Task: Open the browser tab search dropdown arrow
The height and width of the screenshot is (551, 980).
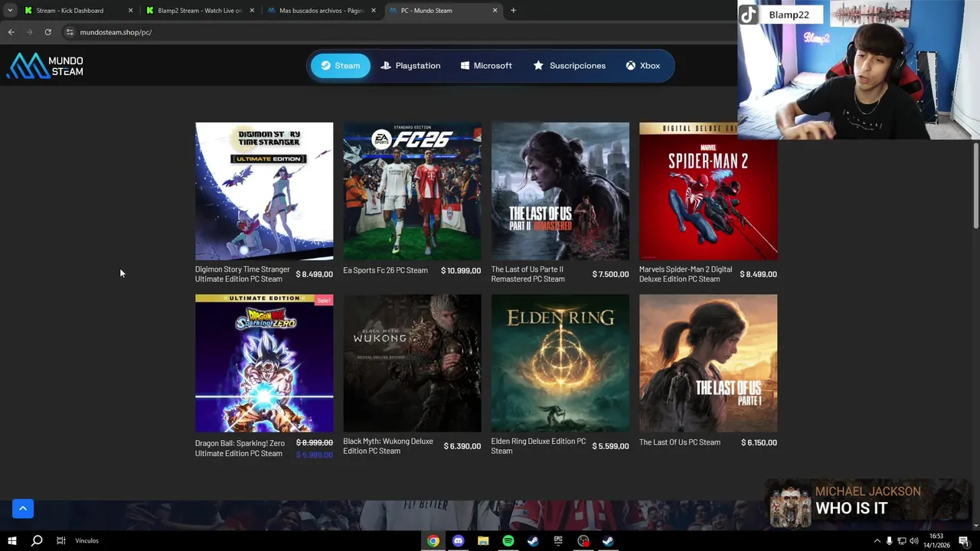Action: [10, 11]
